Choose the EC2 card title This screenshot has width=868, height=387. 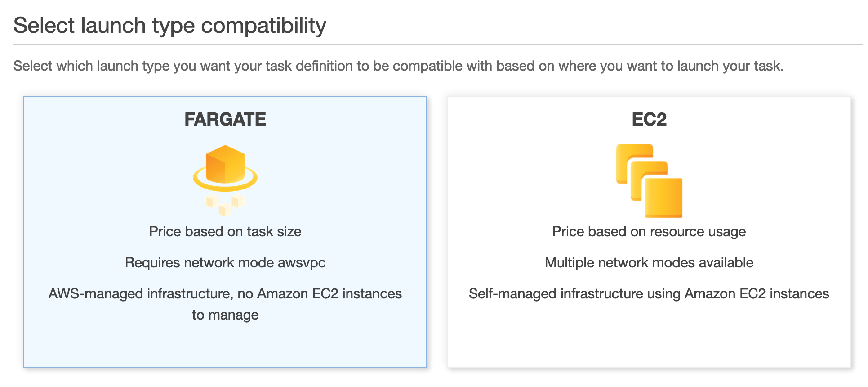(x=649, y=119)
